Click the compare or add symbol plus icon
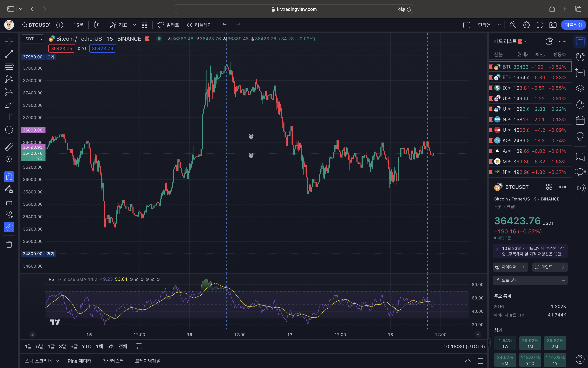The width and height of the screenshot is (588, 368). tap(59, 25)
